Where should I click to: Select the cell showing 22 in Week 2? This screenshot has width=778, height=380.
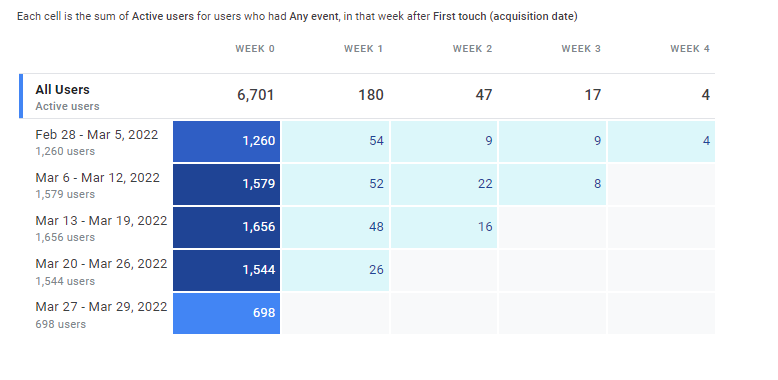point(444,185)
